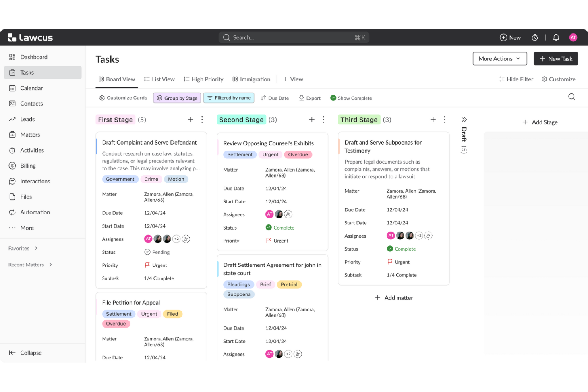The width and height of the screenshot is (588, 392).
Task: Expand Recent Matters in the sidebar
Action: (30, 265)
